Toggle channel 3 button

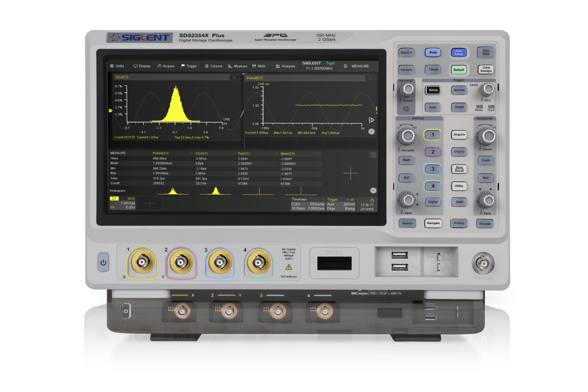click(433, 169)
